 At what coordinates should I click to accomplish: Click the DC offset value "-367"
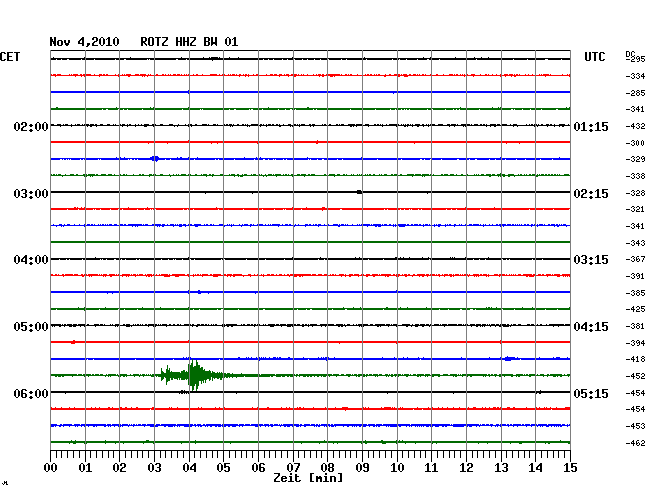(x=635, y=259)
